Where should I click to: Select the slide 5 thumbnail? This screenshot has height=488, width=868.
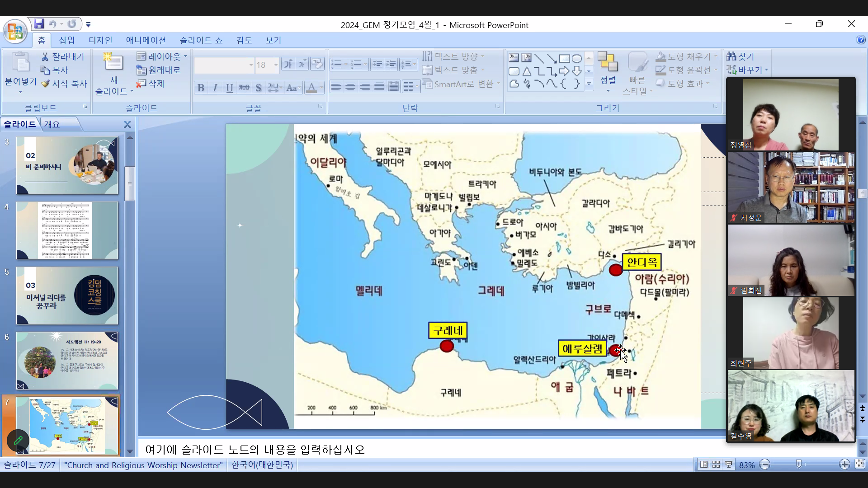[x=67, y=296]
